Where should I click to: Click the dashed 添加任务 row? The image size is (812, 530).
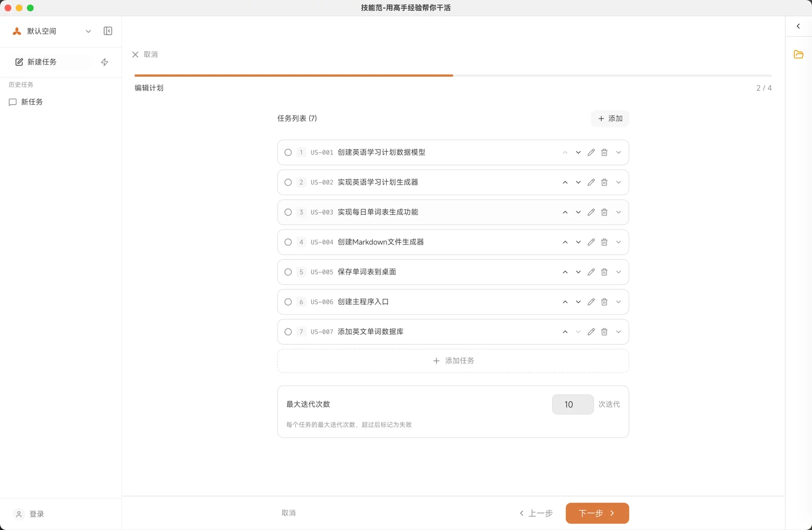(453, 361)
